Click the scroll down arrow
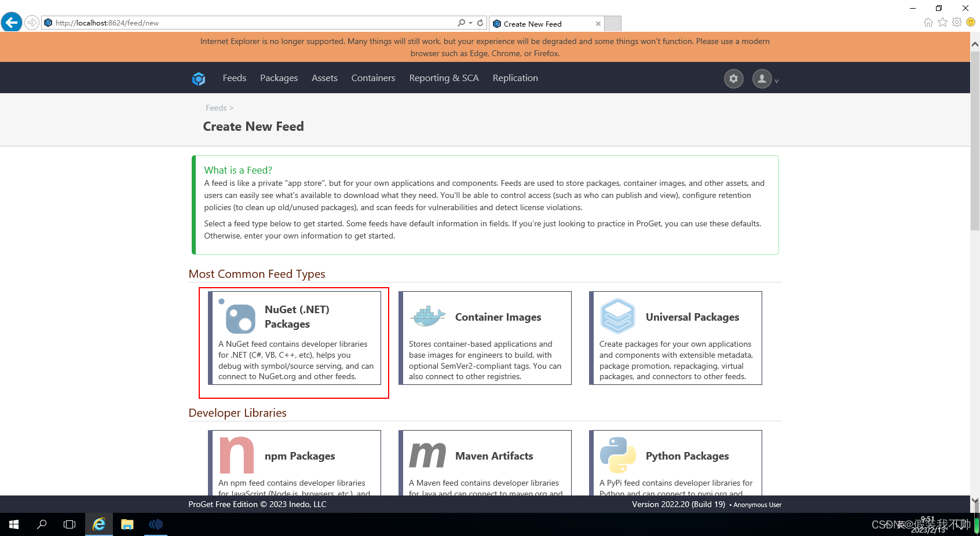The image size is (980, 536). [975, 500]
